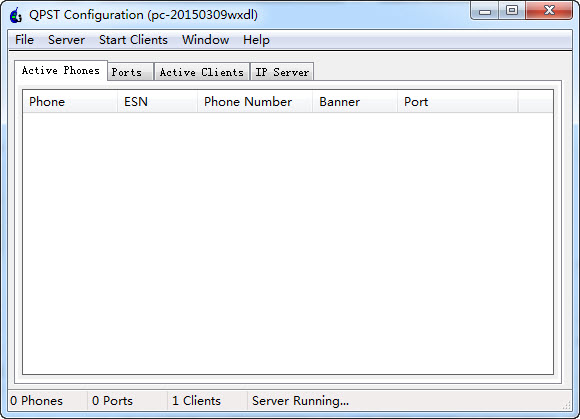The width and height of the screenshot is (580, 419).
Task: Switch to the IP Server tab
Action: click(282, 72)
